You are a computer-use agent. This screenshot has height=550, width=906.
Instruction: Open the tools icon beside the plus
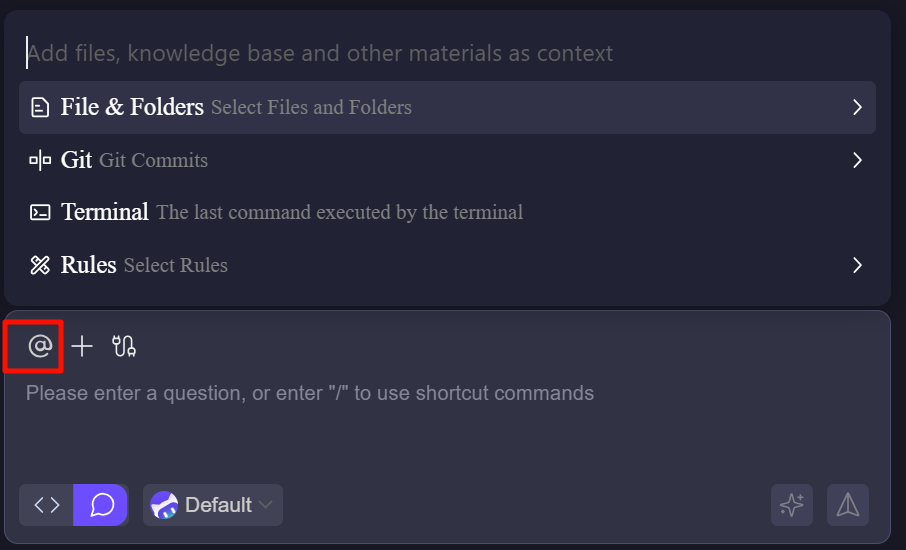click(124, 346)
